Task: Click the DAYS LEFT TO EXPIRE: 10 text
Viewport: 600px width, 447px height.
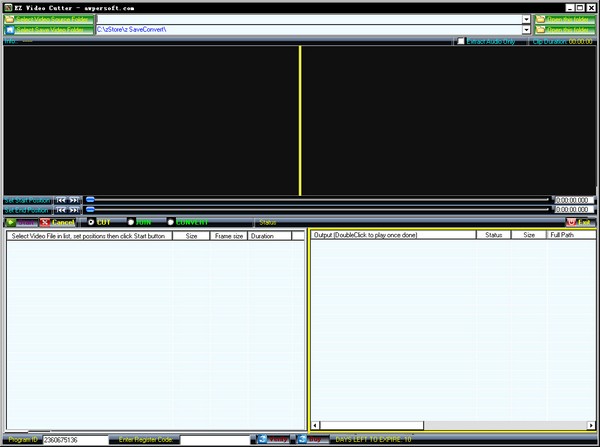Action: pos(373,439)
